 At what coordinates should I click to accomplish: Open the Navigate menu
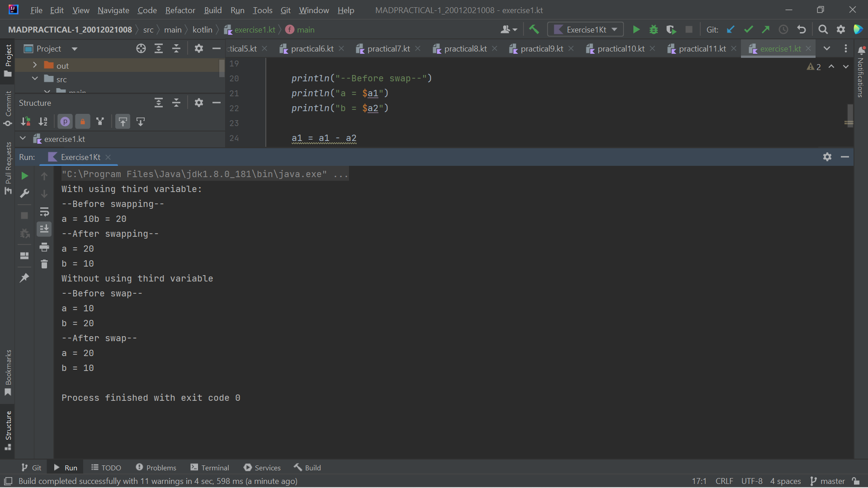coord(113,10)
